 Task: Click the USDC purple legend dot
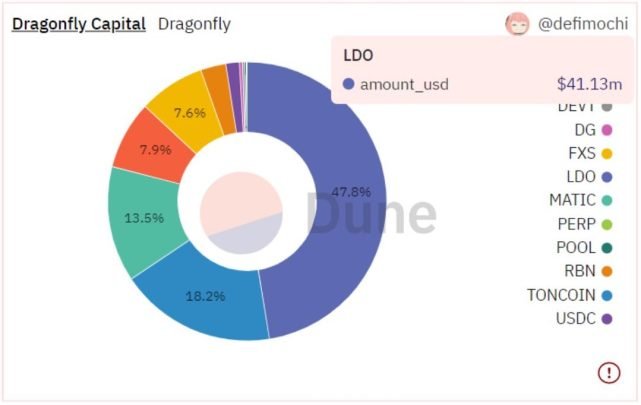pos(607,319)
